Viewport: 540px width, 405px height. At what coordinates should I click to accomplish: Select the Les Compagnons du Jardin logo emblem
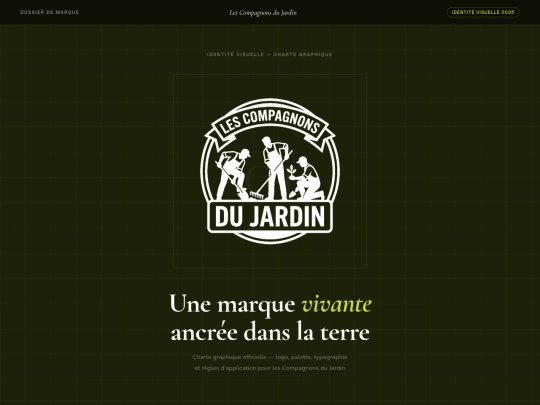(270, 171)
